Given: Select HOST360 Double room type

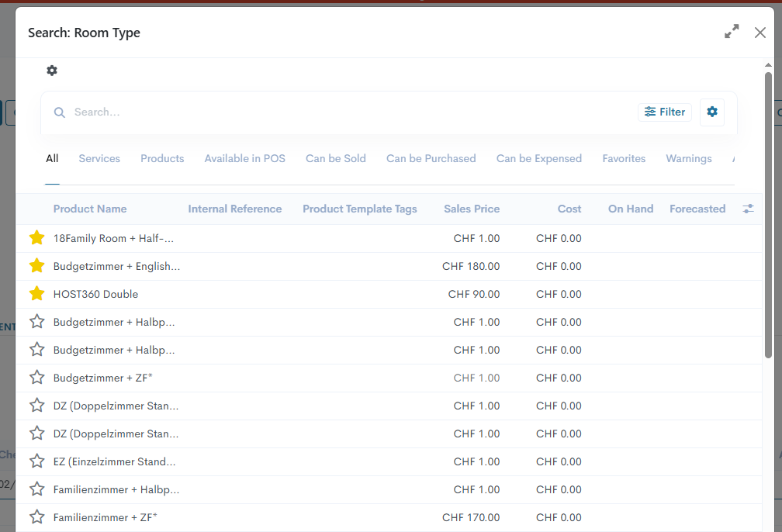Looking at the screenshot, I should coord(95,294).
